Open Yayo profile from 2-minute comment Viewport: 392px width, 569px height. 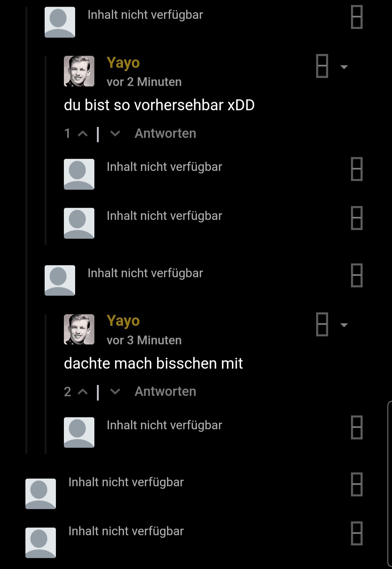123,63
